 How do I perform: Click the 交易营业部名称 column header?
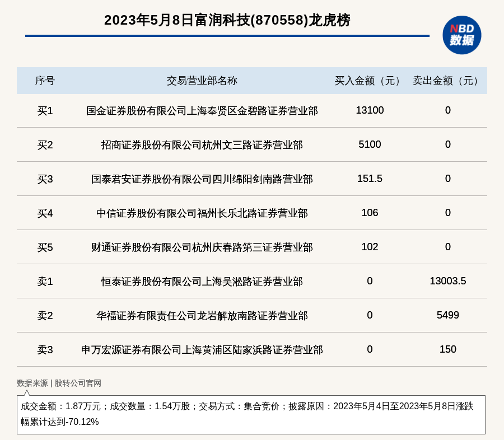[x=202, y=81]
